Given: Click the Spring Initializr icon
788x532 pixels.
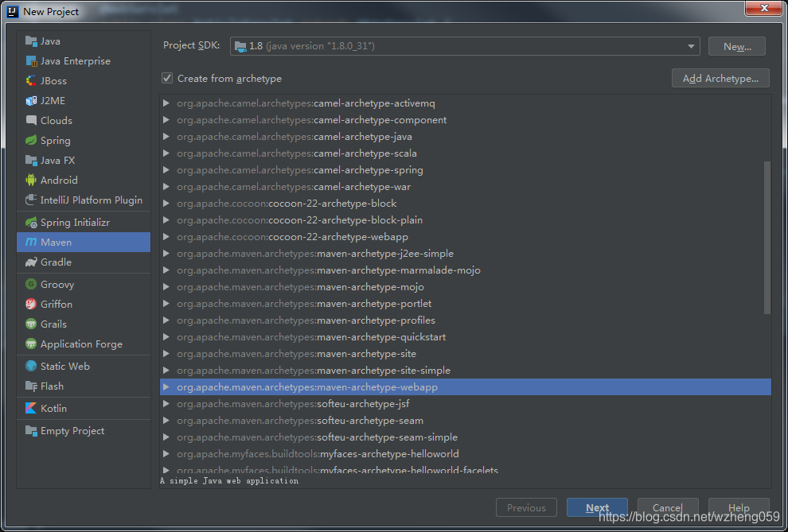Looking at the screenshot, I should (x=31, y=223).
